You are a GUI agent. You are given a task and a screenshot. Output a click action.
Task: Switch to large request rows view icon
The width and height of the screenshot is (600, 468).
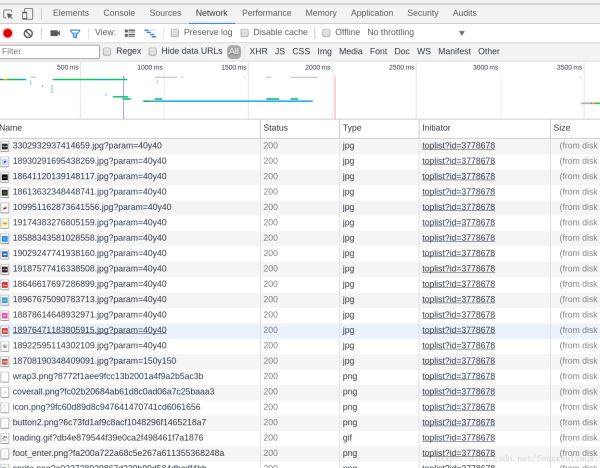point(130,33)
